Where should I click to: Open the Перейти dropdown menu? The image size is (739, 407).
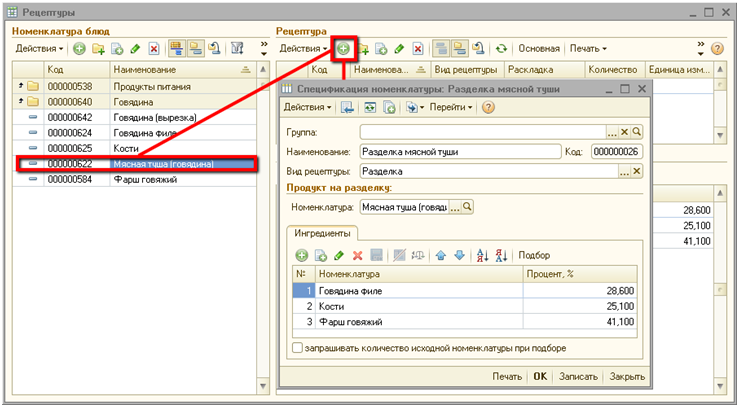point(451,107)
